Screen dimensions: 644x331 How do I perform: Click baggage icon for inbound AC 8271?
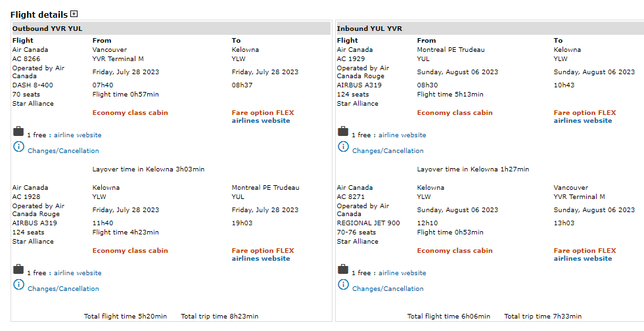[343, 270]
